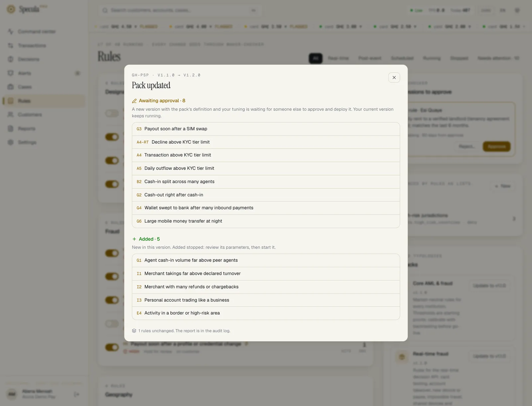Click the layers icon next to rules unchanged note
The width and height of the screenshot is (532, 406).
tap(134, 331)
